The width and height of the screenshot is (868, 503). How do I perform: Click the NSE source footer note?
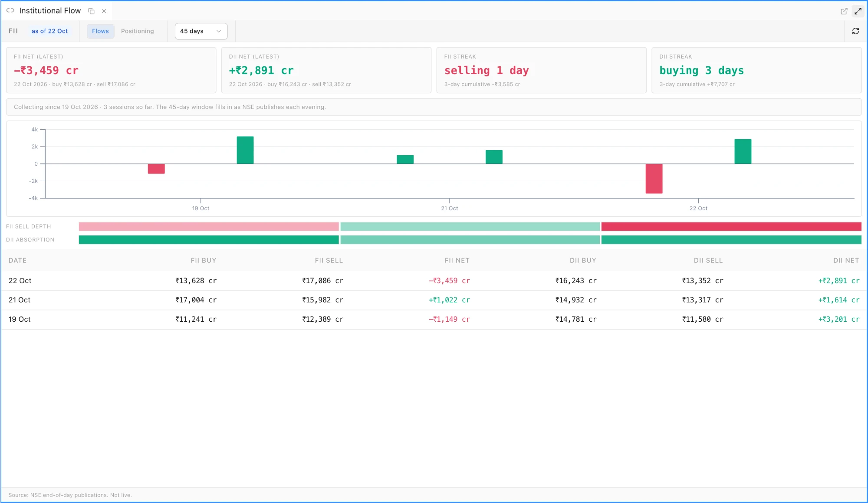click(70, 495)
